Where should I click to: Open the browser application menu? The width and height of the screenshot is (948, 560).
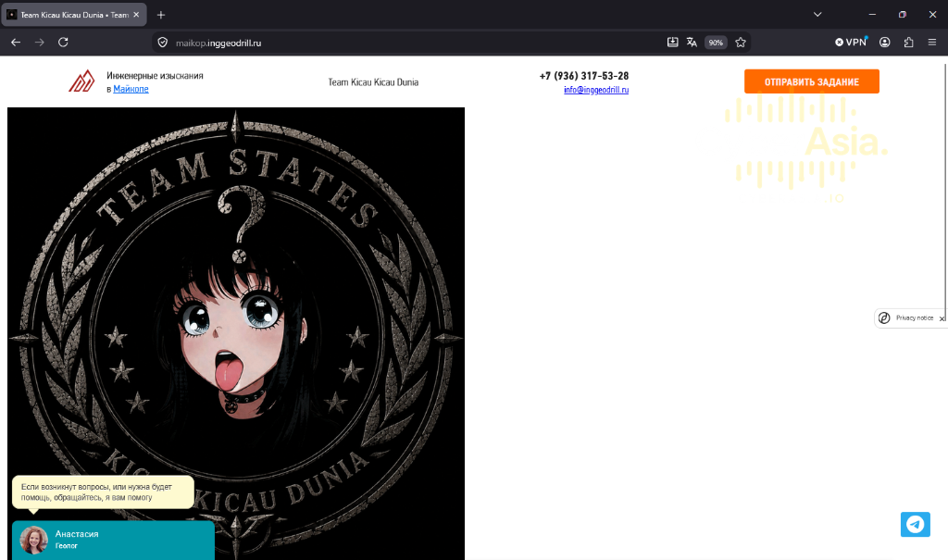pos(932,43)
